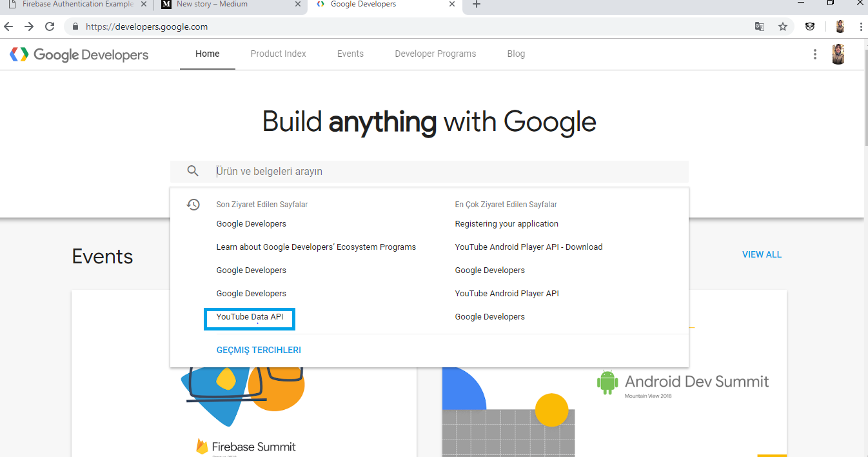Screen dimensions: 868x457
Task: Click the 'Build anything with Google' headline
Action: coord(429,122)
